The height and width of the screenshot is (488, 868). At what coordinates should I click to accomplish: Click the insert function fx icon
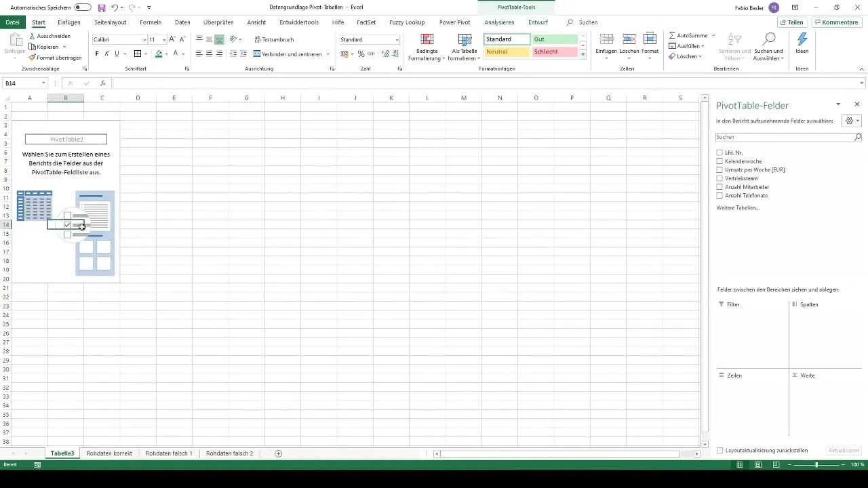103,83
